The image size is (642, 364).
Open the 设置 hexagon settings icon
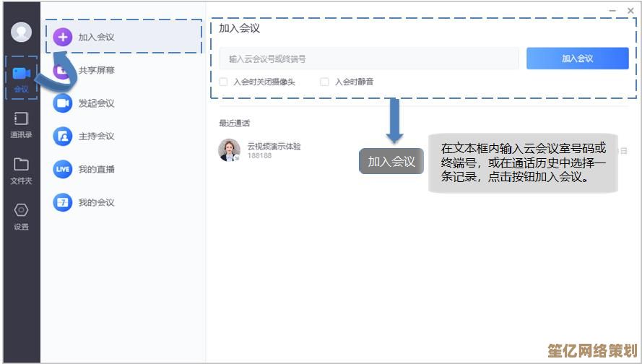(x=21, y=210)
